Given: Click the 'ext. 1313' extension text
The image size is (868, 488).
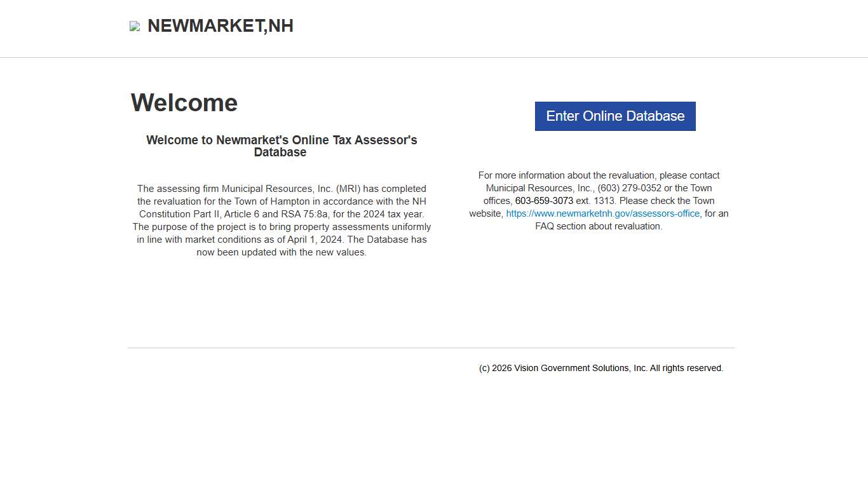Looking at the screenshot, I should click(595, 201).
